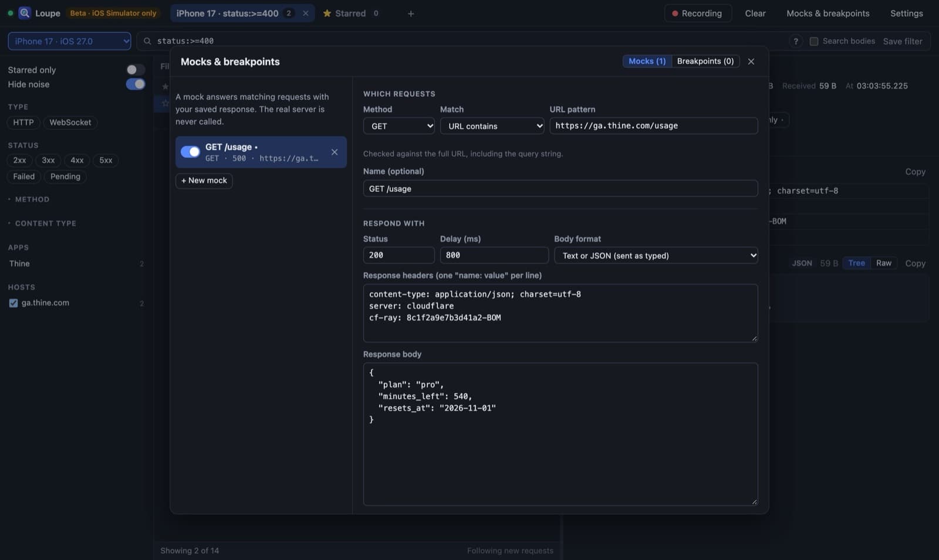Disable Hide noise switch

(136, 84)
